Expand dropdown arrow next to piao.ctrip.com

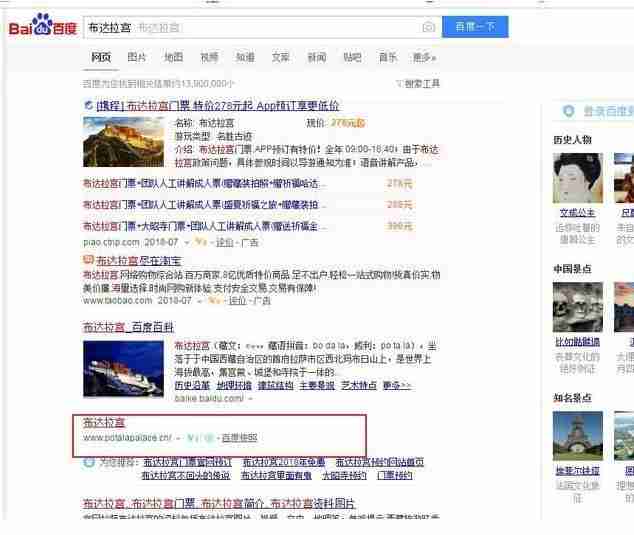(187, 243)
